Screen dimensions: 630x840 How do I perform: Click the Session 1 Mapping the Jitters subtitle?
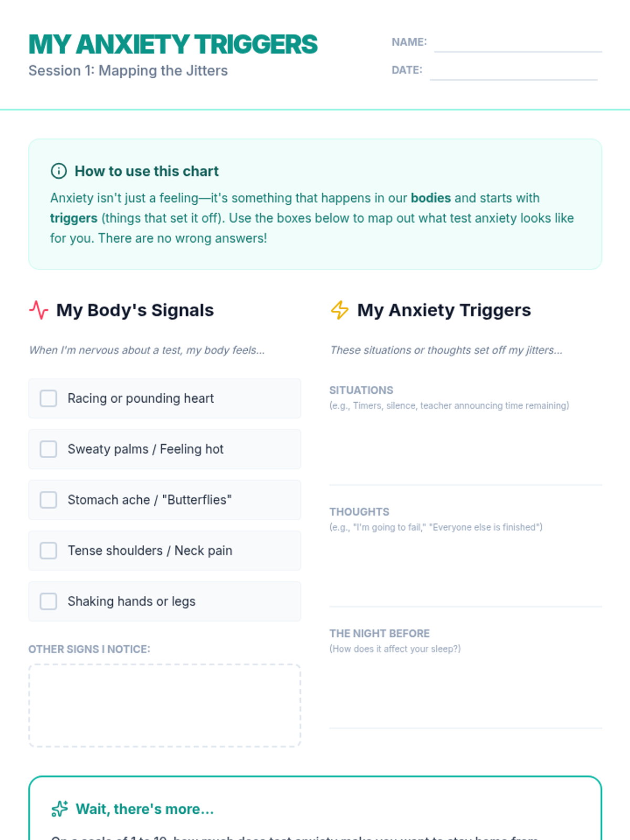(128, 71)
